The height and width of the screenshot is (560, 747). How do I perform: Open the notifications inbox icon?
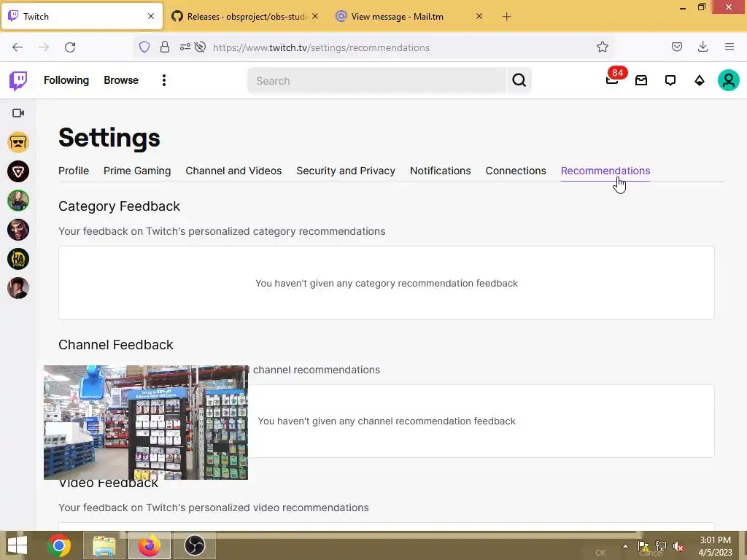641,80
